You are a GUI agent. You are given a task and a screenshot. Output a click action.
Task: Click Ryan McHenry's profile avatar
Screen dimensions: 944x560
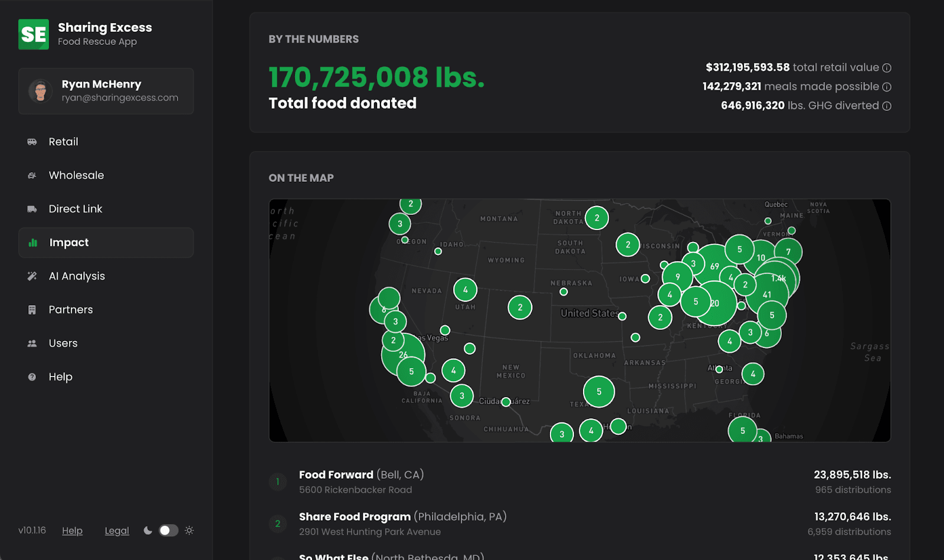tap(40, 91)
